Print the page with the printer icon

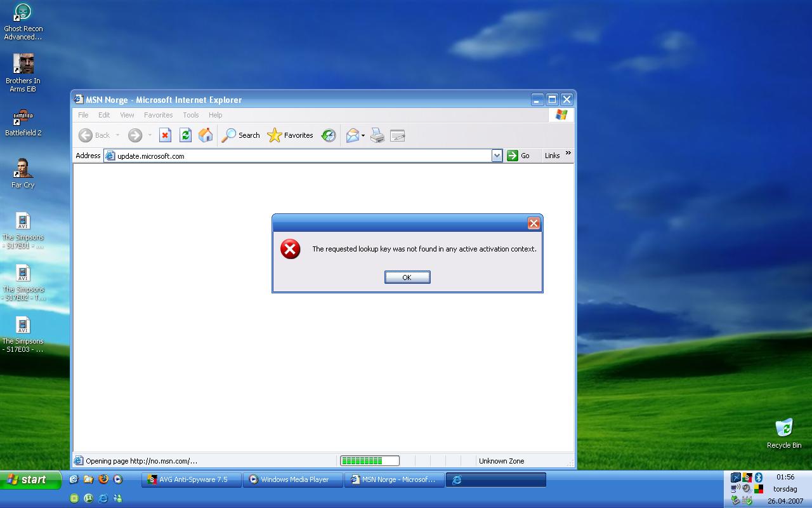377,135
